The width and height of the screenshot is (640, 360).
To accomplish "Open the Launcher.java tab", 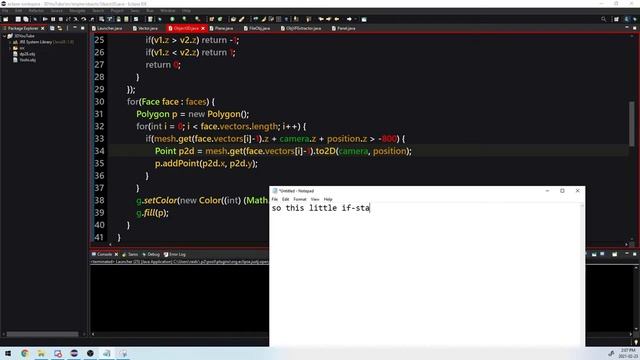I will coord(107,28).
